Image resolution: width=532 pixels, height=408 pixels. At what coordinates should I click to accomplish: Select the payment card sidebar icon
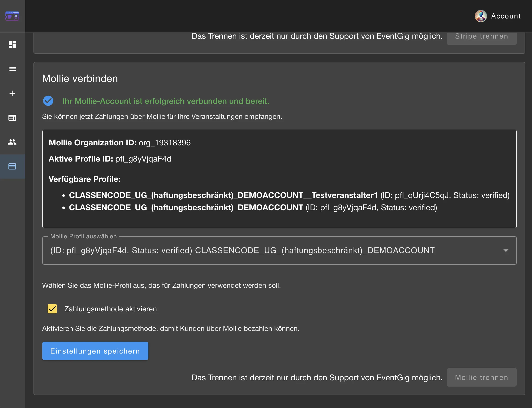click(12, 167)
